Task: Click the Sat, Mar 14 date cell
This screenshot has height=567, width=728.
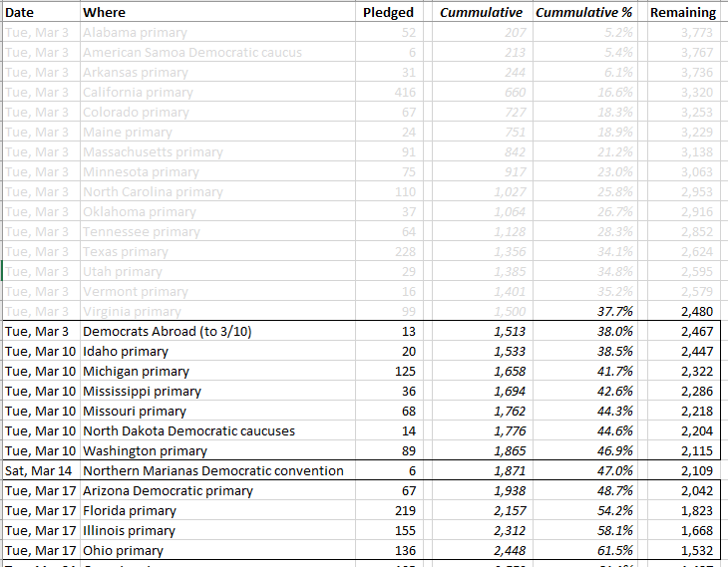Action: click(x=39, y=470)
